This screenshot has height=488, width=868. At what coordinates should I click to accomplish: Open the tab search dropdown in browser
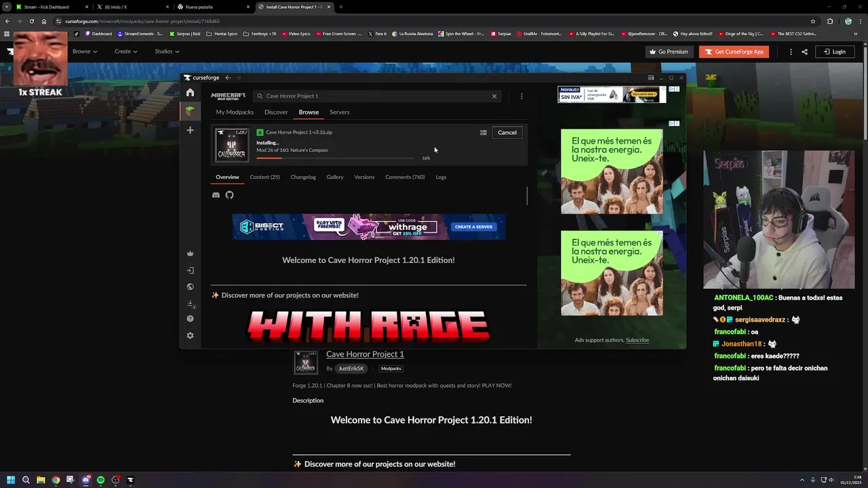coord(6,7)
